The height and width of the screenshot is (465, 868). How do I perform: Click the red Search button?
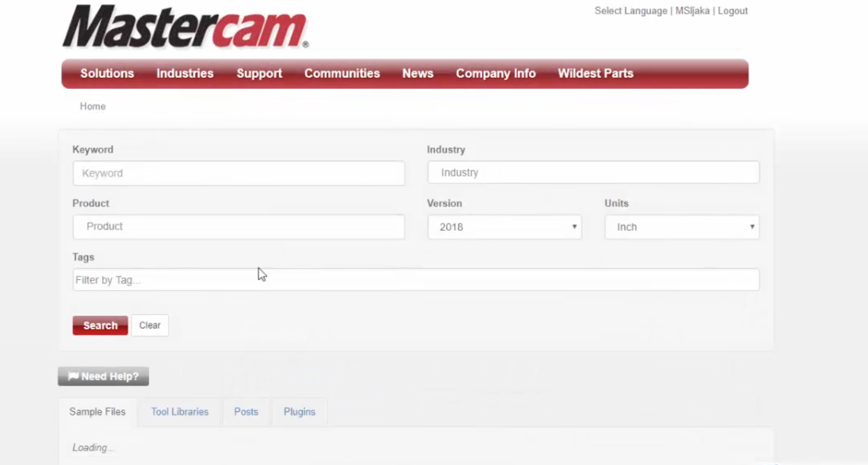100,326
